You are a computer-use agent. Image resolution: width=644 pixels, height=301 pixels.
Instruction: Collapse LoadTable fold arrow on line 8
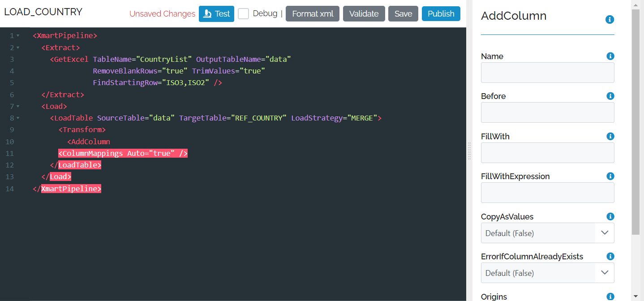[x=18, y=118]
